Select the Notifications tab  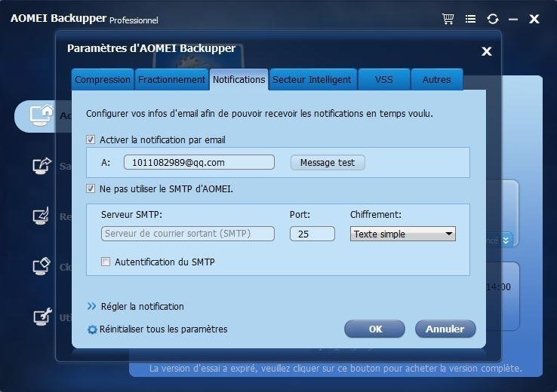tap(238, 79)
